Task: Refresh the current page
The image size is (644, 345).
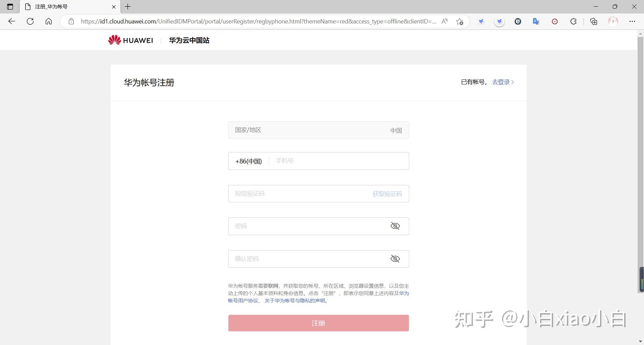Action: click(30, 21)
